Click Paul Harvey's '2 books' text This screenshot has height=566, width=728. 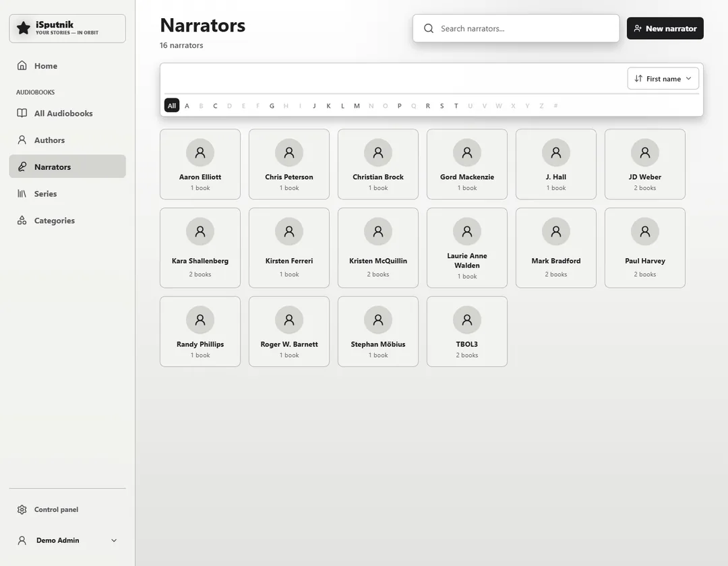pyautogui.click(x=645, y=274)
